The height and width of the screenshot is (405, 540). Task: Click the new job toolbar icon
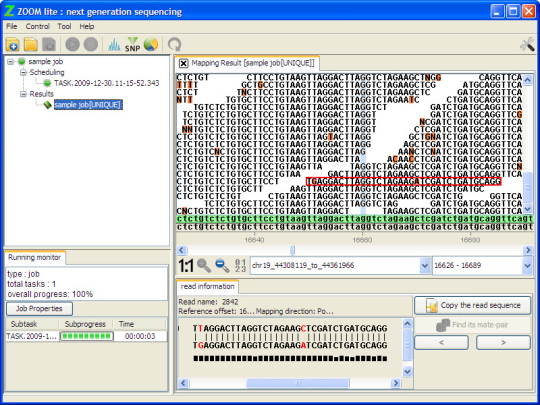[x=12, y=44]
